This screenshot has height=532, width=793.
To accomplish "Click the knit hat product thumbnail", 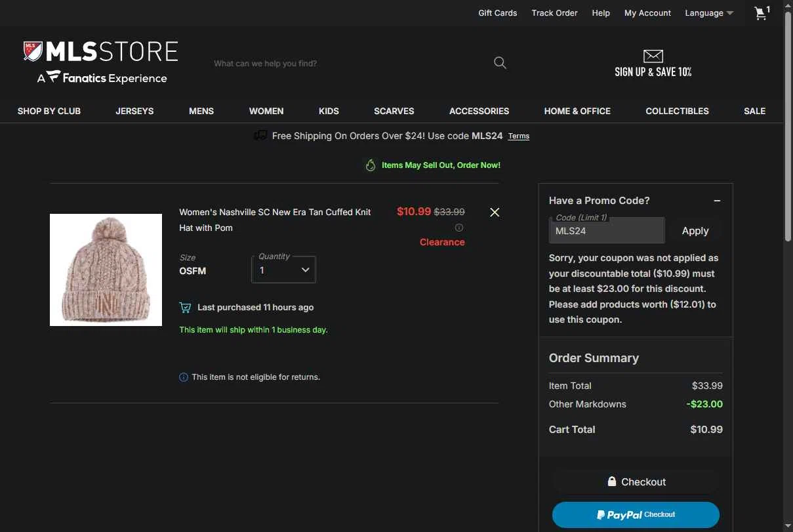I will point(106,270).
